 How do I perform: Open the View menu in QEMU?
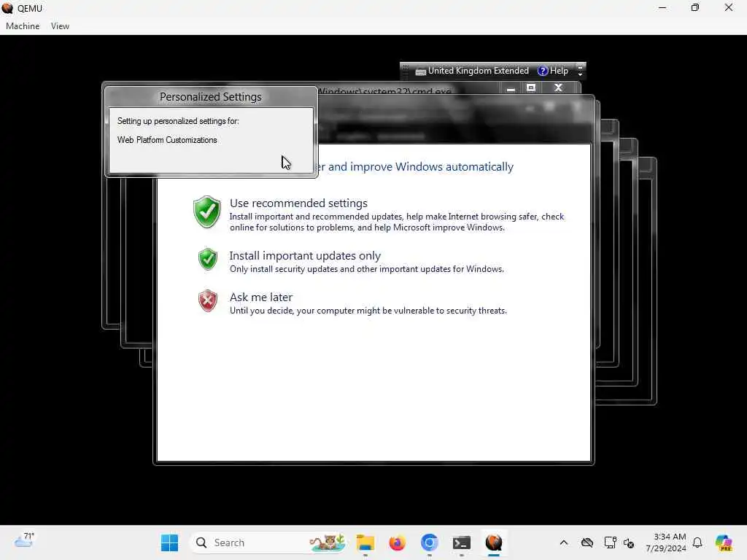pos(60,26)
